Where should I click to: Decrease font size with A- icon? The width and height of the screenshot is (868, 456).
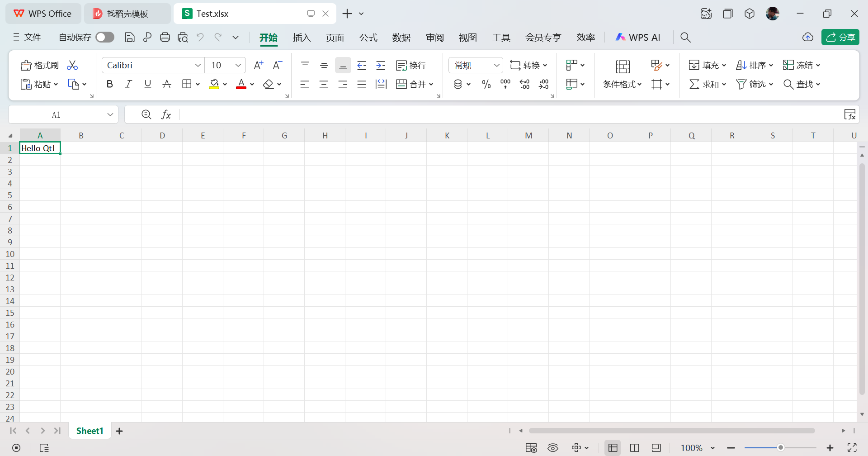(x=278, y=65)
